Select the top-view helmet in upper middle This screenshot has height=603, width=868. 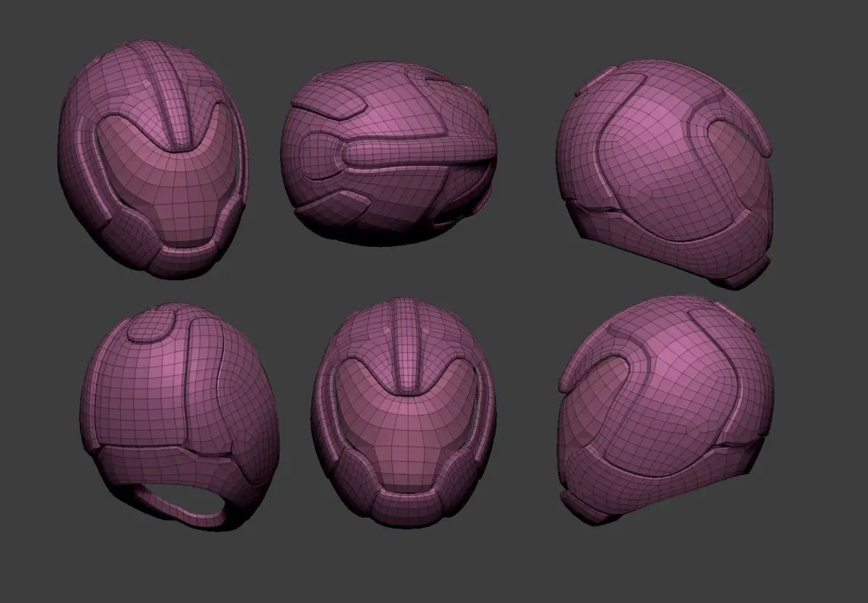click(389, 153)
